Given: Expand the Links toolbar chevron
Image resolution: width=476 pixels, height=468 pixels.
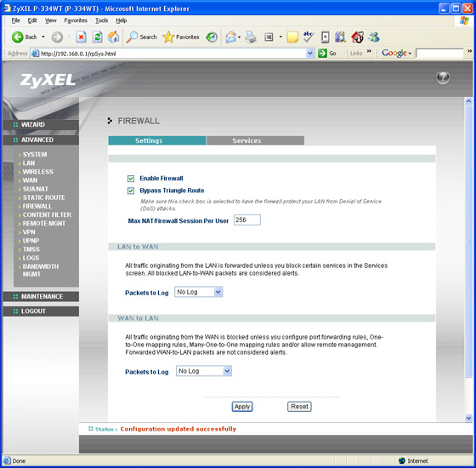Looking at the screenshot, I should [369, 51].
